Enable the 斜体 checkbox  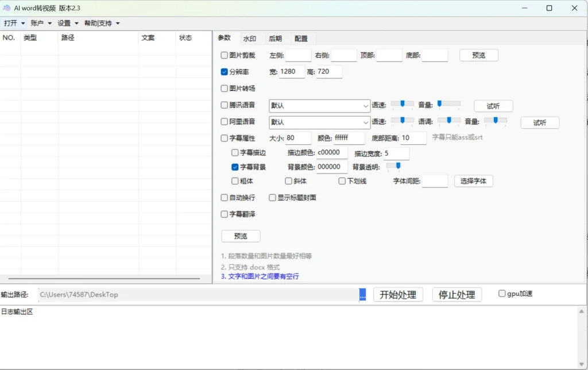pos(288,181)
